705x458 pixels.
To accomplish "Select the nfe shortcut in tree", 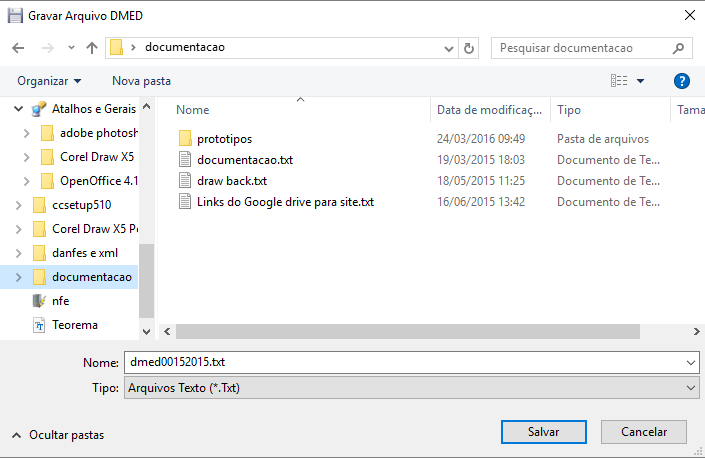I will (61, 301).
